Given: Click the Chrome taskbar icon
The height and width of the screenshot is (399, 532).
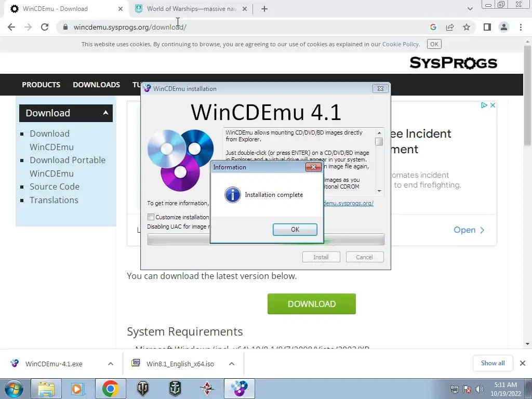Looking at the screenshot, I should (x=110, y=389).
